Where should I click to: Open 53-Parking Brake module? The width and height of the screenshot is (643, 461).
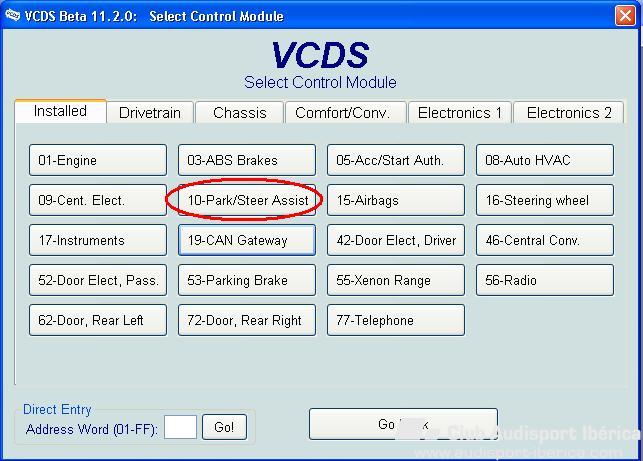tap(247, 280)
